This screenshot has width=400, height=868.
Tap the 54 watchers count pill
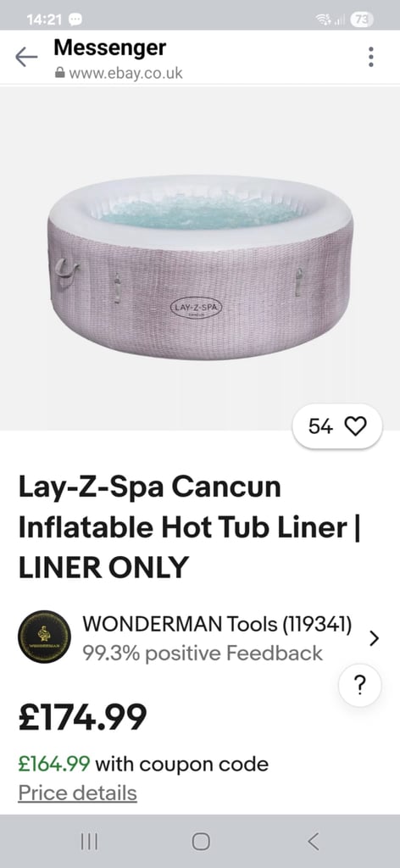click(337, 426)
